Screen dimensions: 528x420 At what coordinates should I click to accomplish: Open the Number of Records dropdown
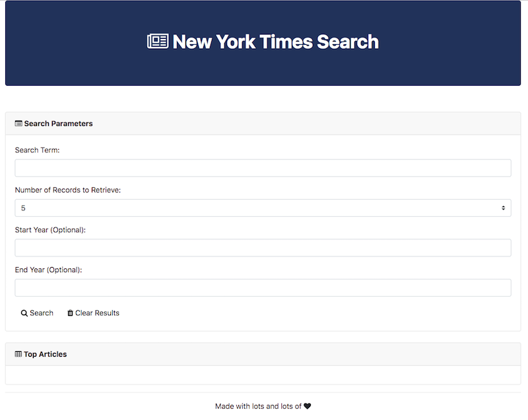click(x=263, y=208)
